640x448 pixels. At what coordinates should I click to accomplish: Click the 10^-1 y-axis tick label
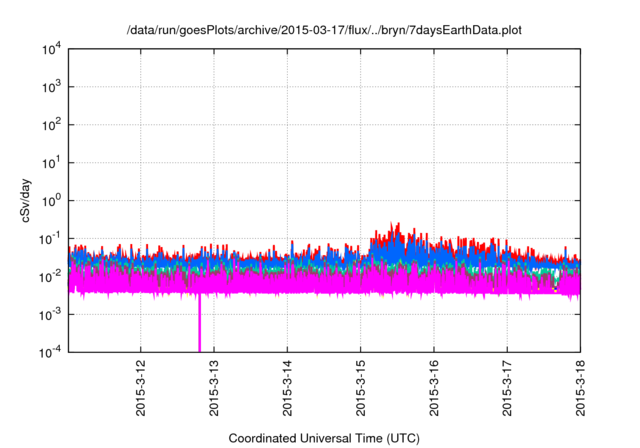coord(50,239)
